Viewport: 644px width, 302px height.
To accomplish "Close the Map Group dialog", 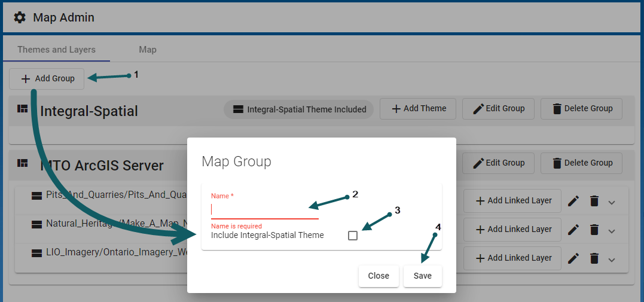I will (379, 276).
